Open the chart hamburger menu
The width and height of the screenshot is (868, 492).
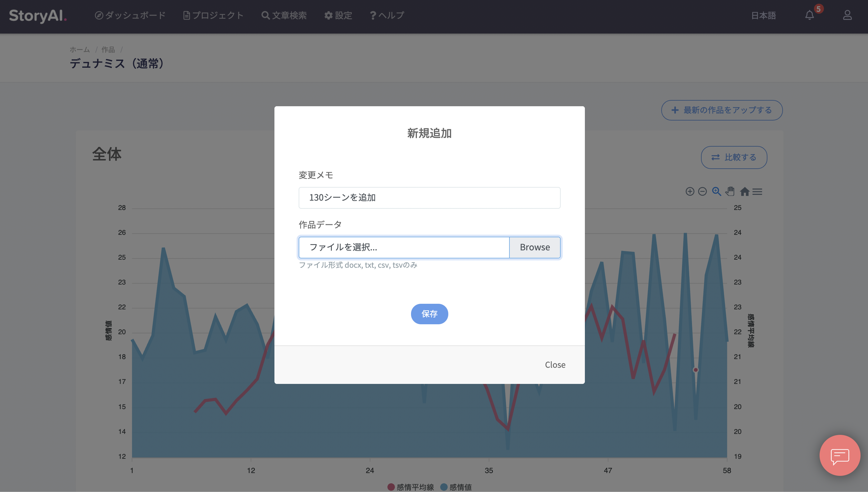pos(757,192)
